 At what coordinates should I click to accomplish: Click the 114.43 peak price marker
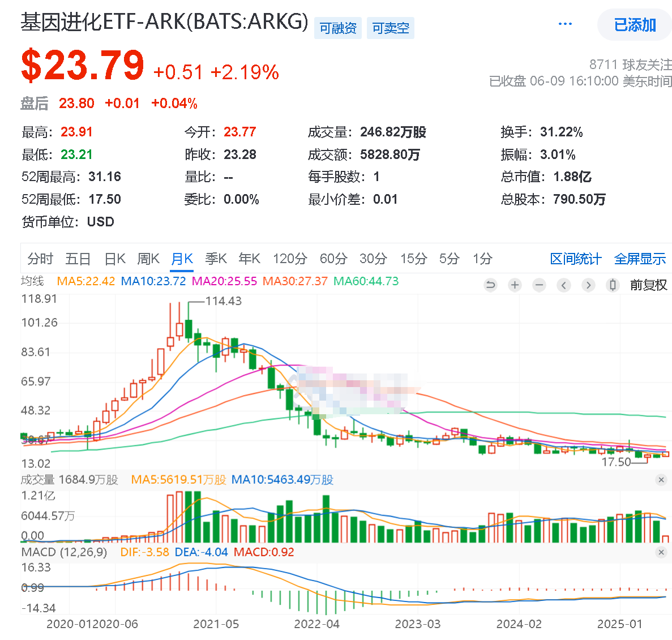(x=223, y=301)
